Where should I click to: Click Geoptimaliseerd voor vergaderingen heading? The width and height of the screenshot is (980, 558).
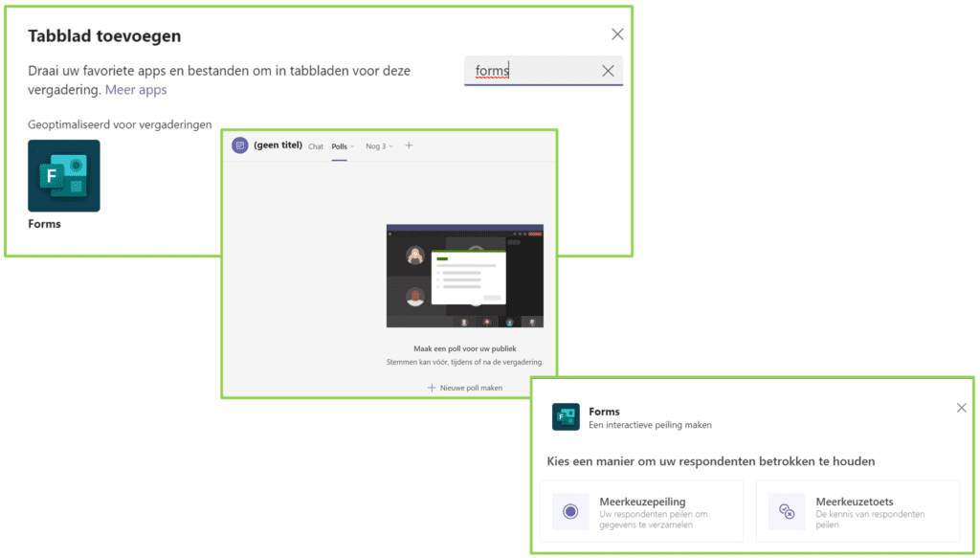pyautogui.click(x=120, y=124)
